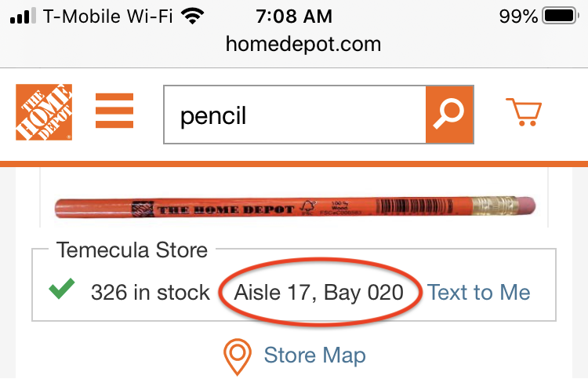Select the Aisle 17, Bay 020 text
588x379 pixels.
[x=319, y=293]
